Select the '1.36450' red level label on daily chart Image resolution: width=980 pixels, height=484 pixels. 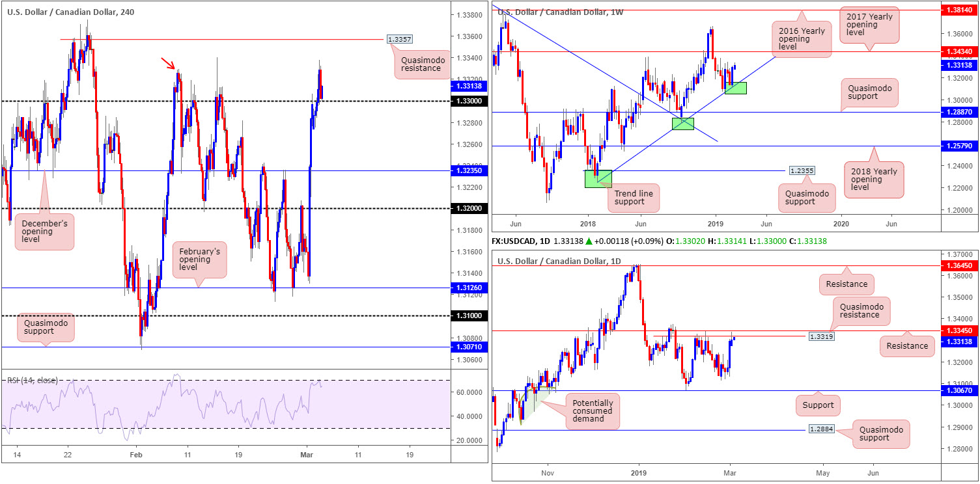960,265
